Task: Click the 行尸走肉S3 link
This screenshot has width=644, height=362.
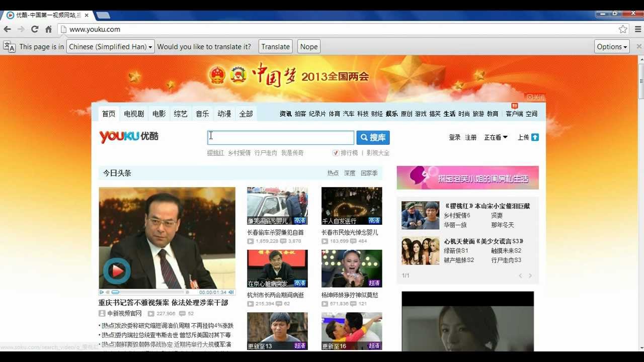Action: click(x=506, y=260)
